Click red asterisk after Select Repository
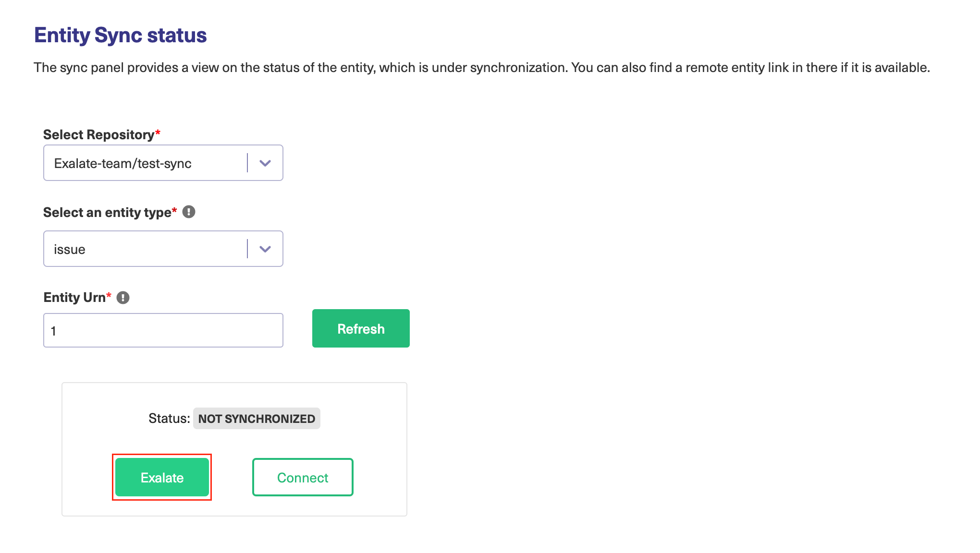The height and width of the screenshot is (553, 980). pos(158,132)
